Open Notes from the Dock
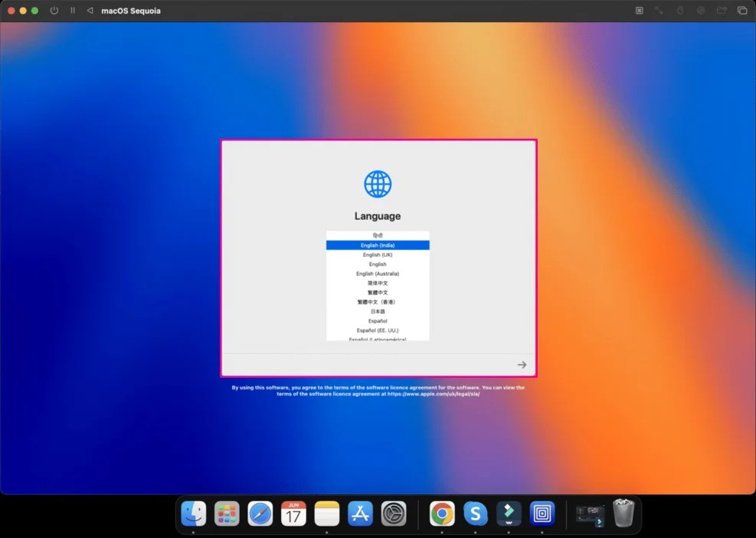This screenshot has width=756, height=538. [x=327, y=513]
